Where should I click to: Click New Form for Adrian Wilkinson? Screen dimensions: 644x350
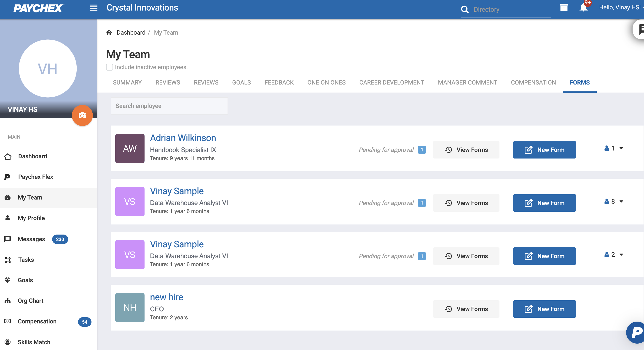click(x=544, y=150)
